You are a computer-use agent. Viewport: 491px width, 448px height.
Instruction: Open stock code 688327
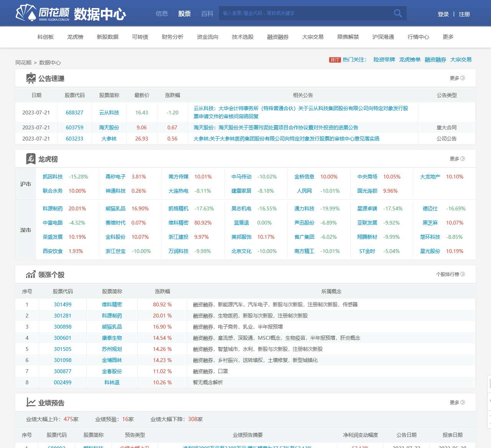click(x=74, y=112)
